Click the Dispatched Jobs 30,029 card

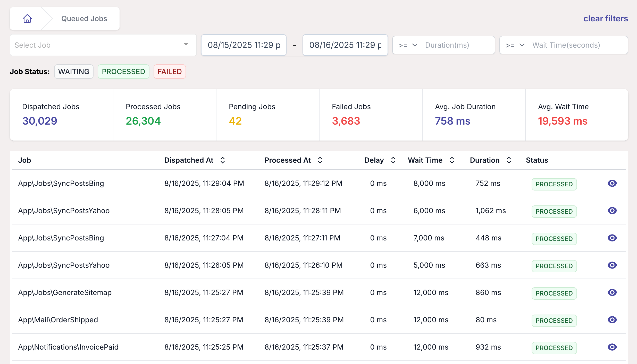(x=61, y=115)
